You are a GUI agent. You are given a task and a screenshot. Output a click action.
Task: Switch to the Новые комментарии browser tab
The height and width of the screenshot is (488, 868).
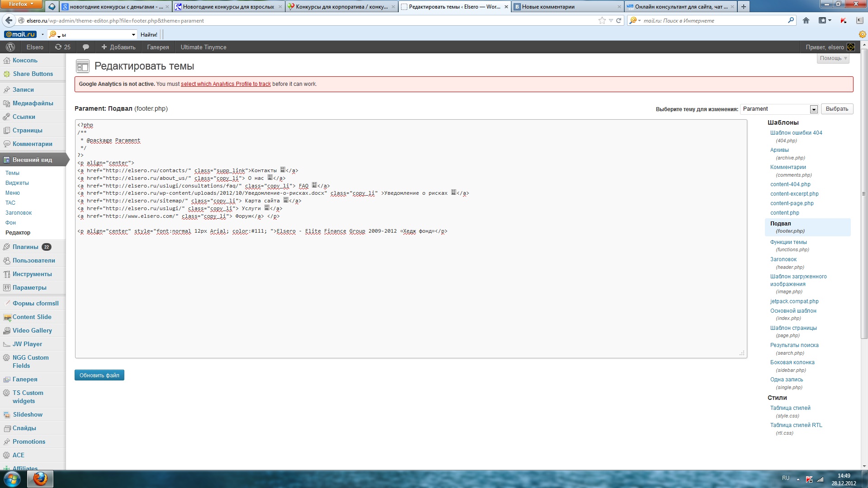[x=548, y=7]
